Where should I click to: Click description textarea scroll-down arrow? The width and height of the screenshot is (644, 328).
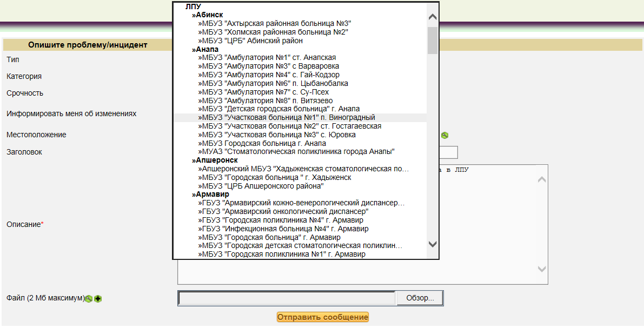542,269
